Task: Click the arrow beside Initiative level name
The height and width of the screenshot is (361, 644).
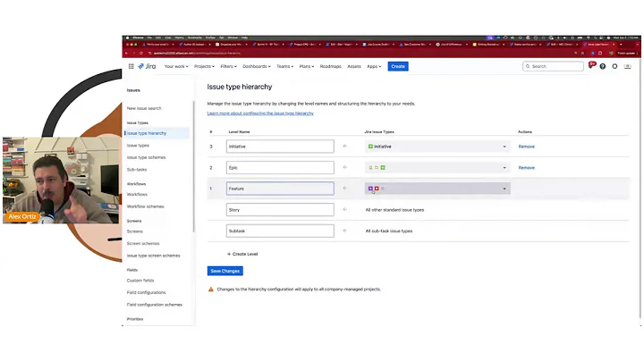Action: (345, 146)
